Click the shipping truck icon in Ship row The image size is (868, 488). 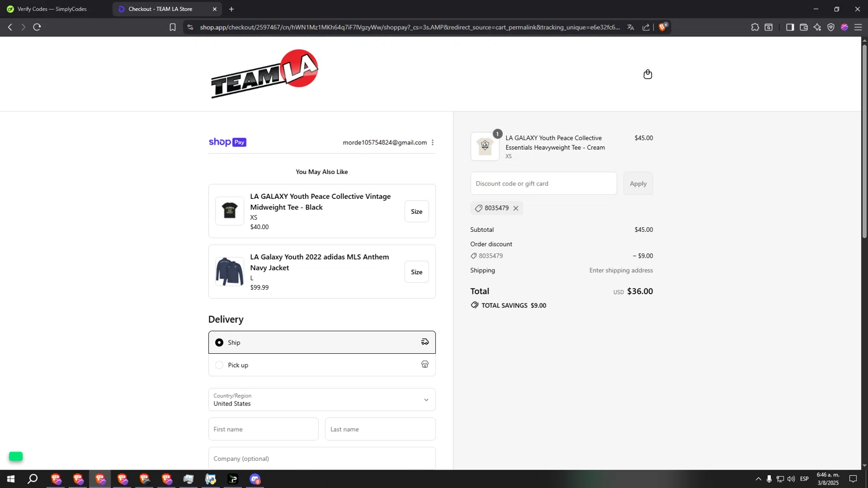click(425, 342)
